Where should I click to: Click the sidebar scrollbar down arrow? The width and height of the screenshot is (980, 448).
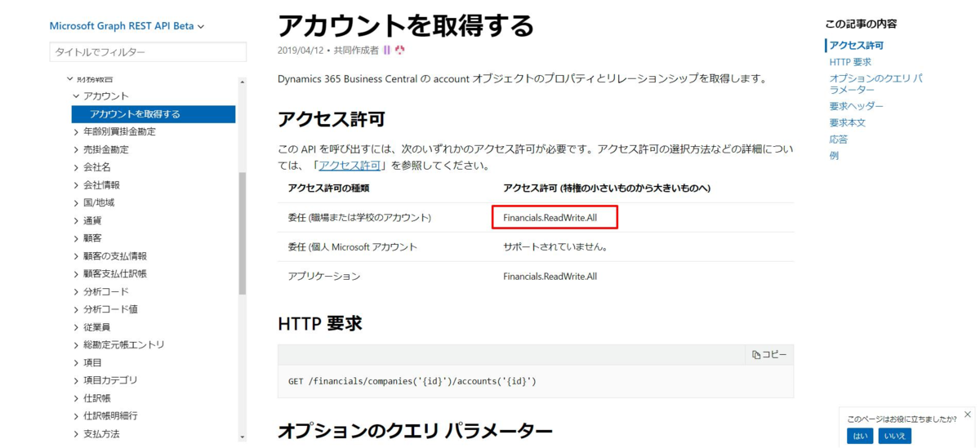tap(242, 437)
